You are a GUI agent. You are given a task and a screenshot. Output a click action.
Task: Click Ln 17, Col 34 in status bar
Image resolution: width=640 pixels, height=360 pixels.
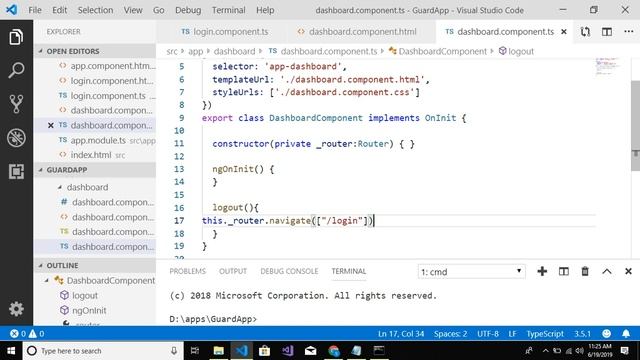[401, 334]
